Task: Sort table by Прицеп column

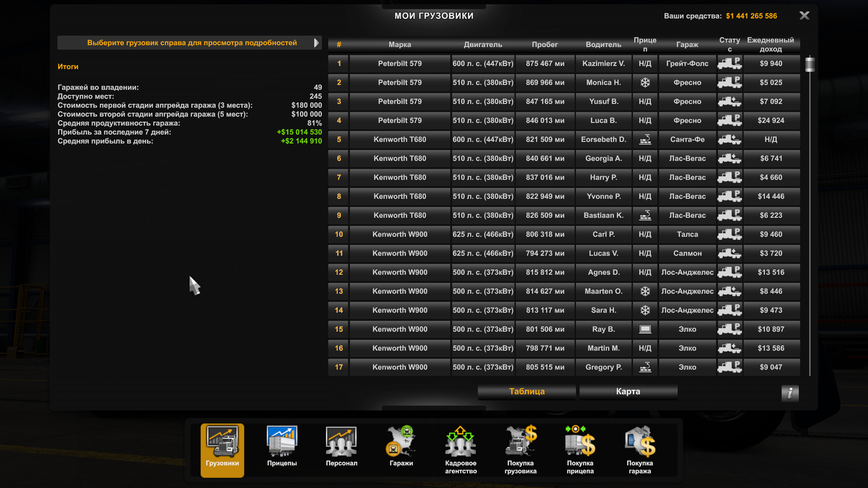Action: point(645,45)
